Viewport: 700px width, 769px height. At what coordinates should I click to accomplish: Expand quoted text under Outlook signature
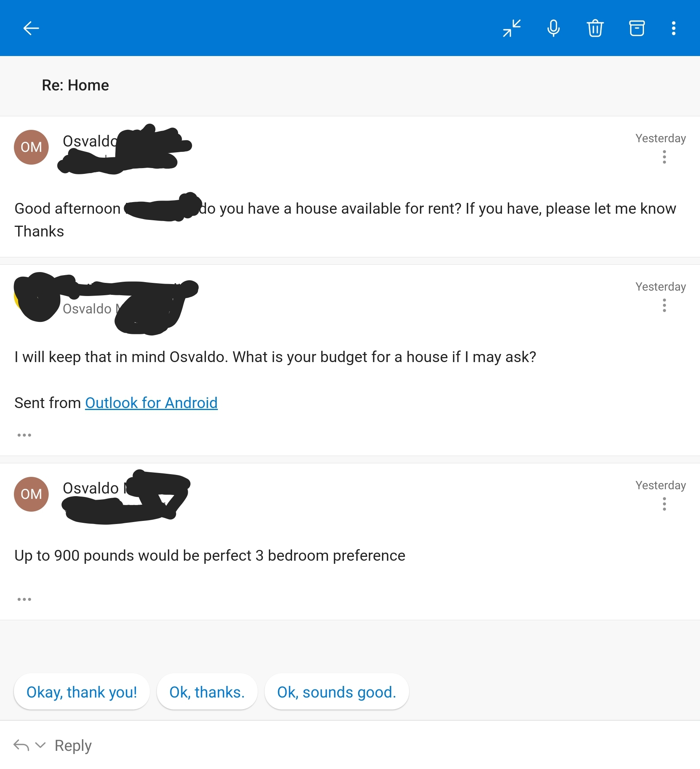(x=24, y=435)
